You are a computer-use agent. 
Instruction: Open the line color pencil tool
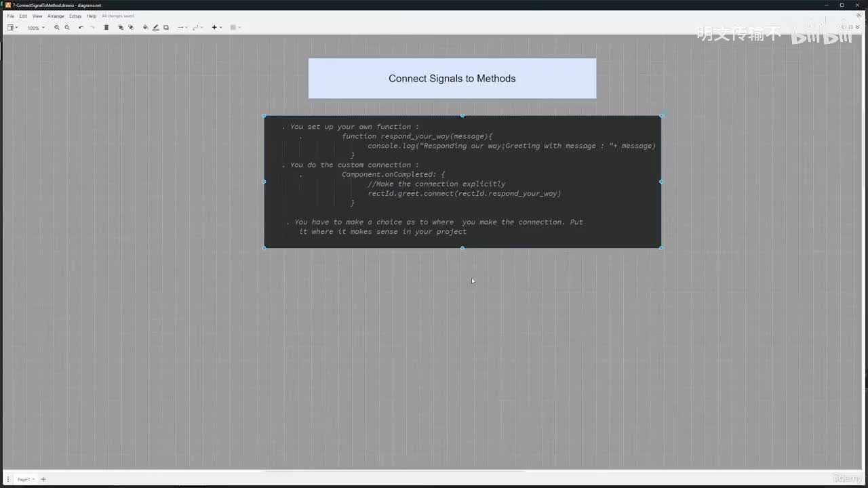155,28
